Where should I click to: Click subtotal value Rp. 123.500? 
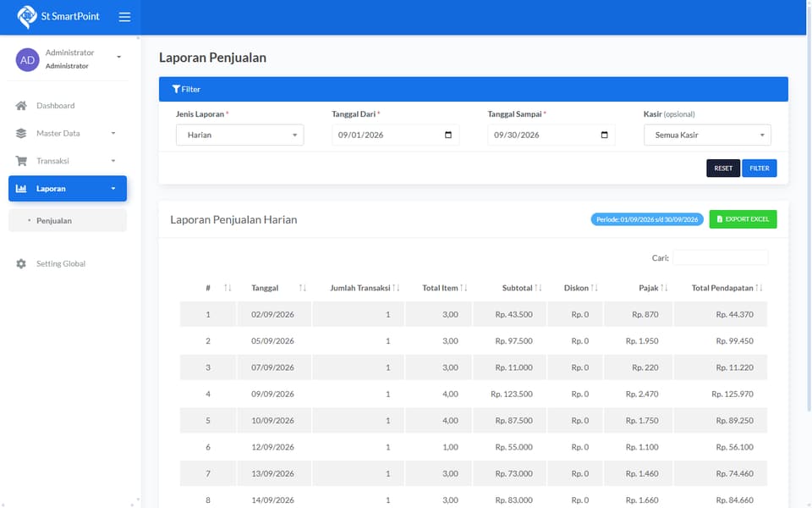[x=512, y=394]
